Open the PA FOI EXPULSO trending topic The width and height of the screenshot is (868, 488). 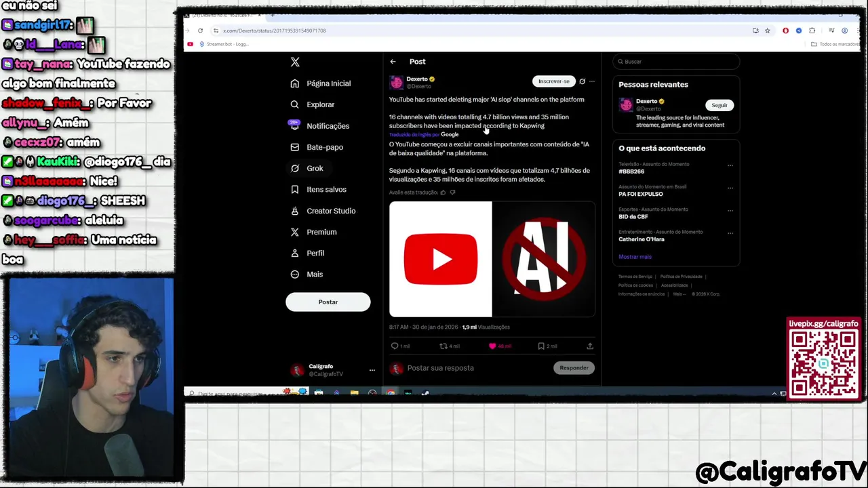(641, 194)
